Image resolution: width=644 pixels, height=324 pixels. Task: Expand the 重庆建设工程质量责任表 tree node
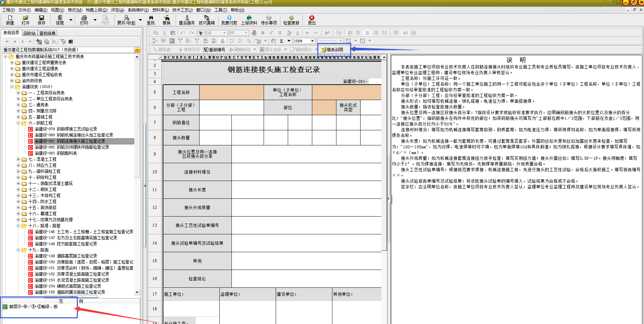(12, 63)
